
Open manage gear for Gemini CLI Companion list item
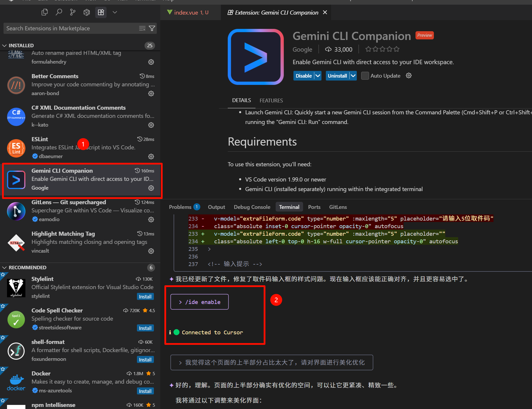point(151,188)
